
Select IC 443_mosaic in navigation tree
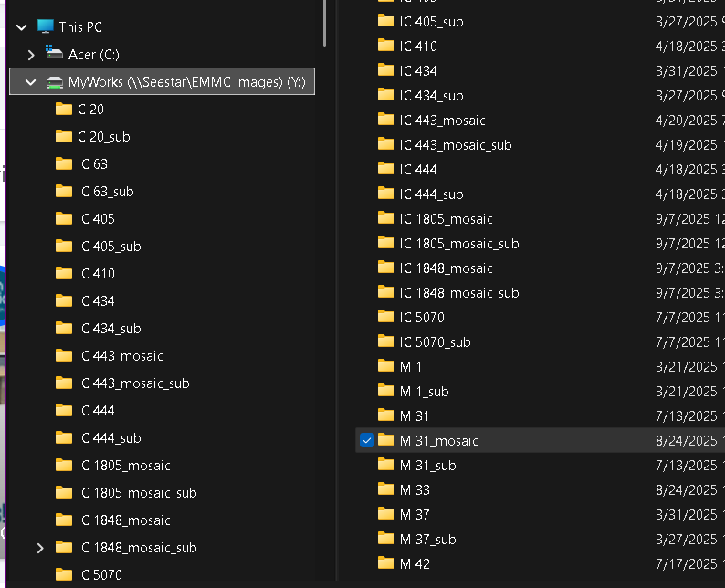click(120, 356)
